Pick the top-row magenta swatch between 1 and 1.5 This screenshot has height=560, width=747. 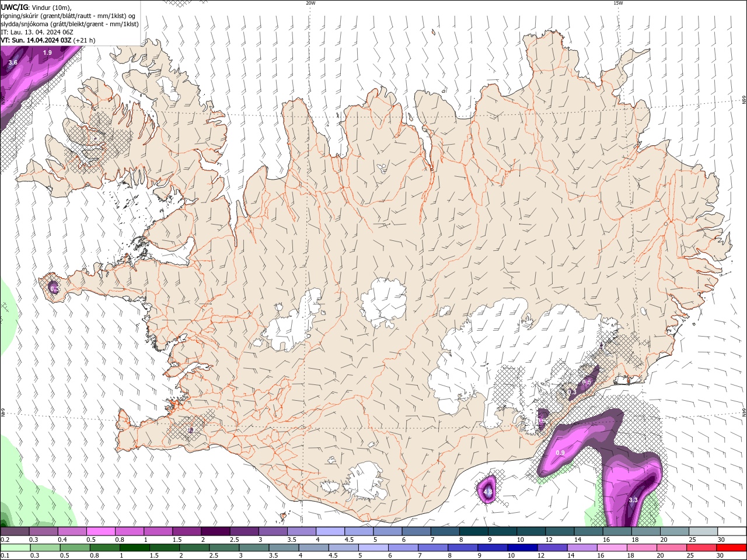pos(158,531)
